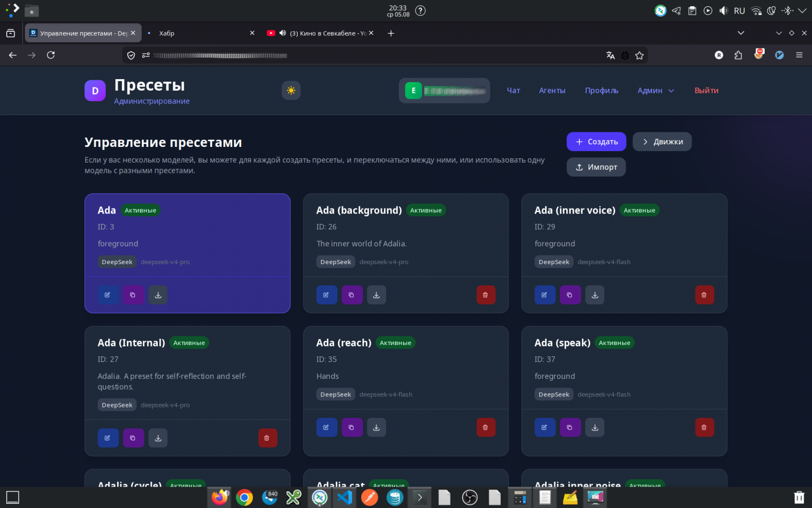The image size is (812, 508).
Task: Open the page translate icon
Action: click(611, 55)
